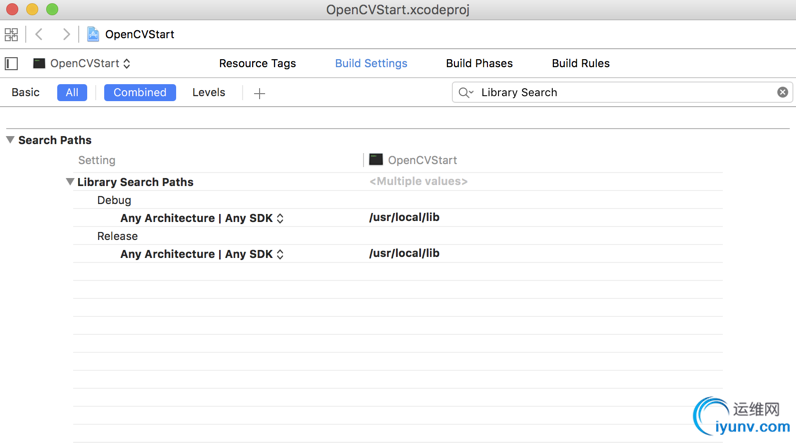Switch to the Build Phases tab
This screenshot has width=796, height=443.
479,63
